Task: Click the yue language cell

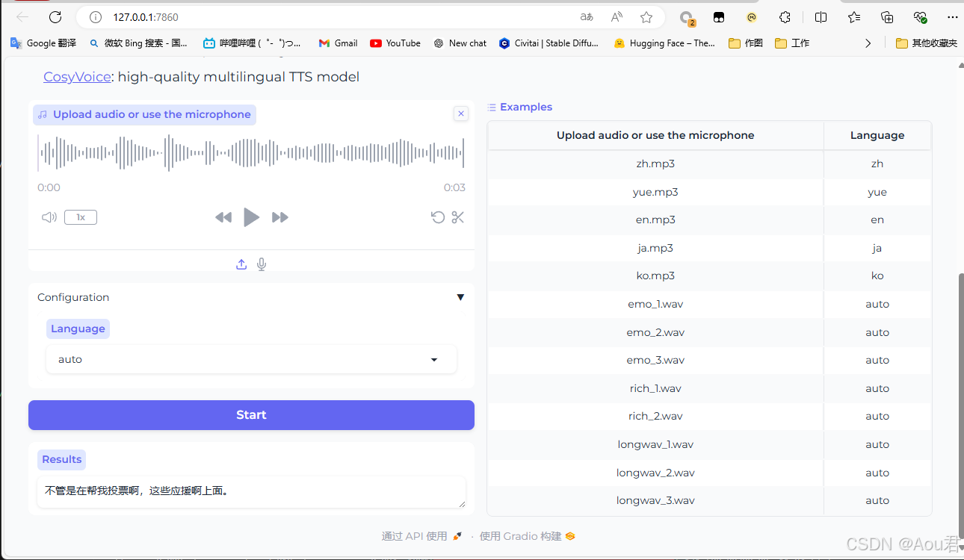Action: point(877,192)
